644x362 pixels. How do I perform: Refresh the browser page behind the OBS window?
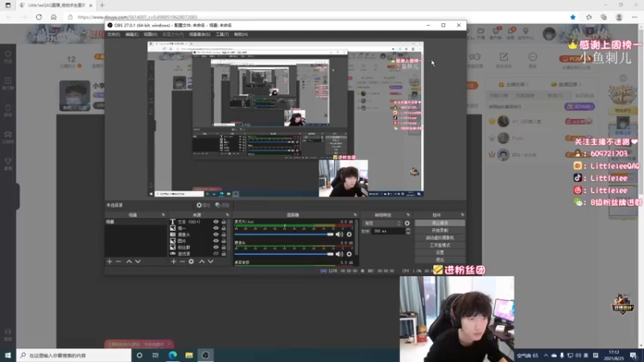tap(39, 17)
